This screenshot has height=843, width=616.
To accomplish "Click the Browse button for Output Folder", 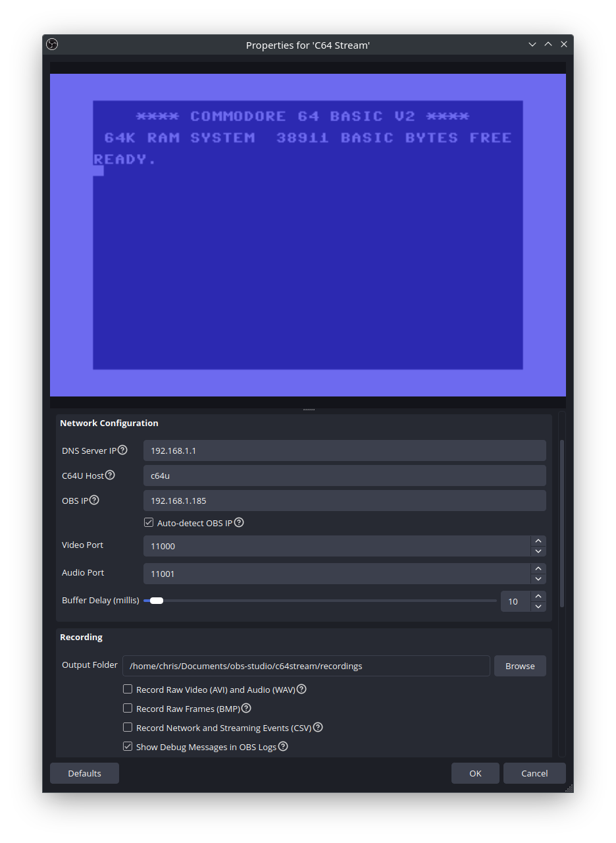I will (x=520, y=666).
